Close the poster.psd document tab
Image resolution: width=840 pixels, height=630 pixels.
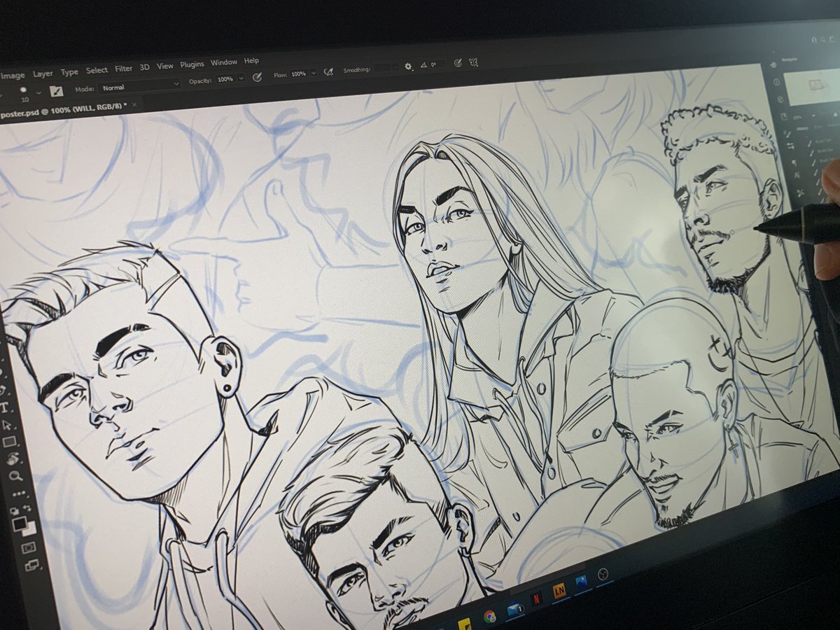coord(134,104)
